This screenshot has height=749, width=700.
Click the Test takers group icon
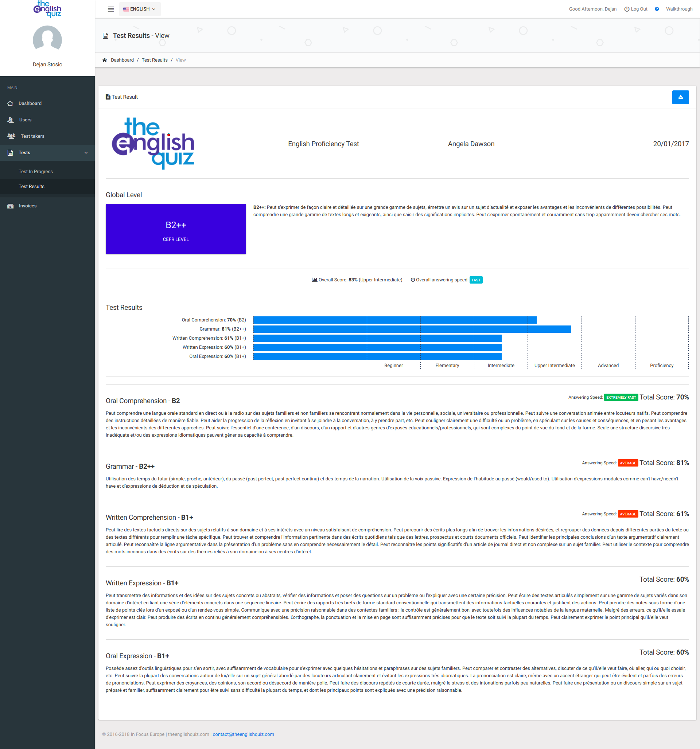11,136
